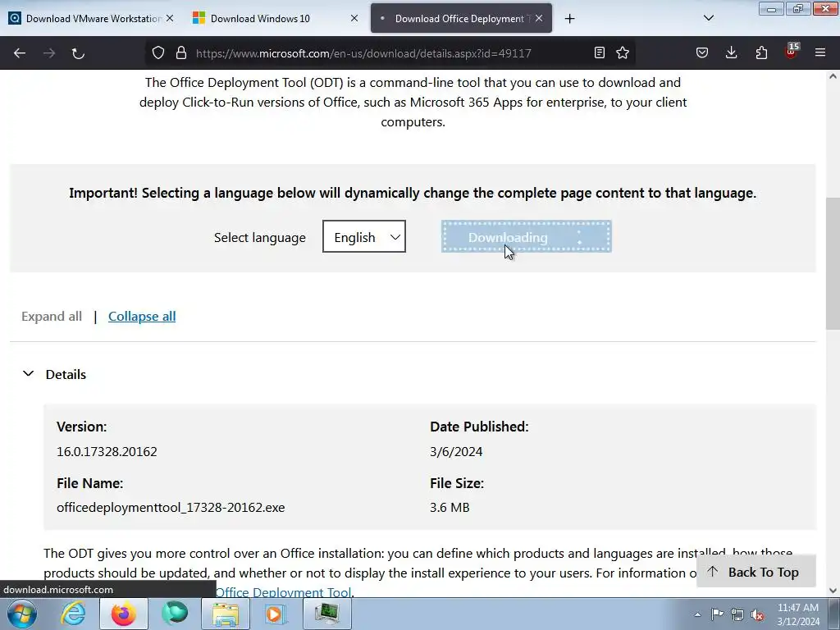Toggle reader view icon
The height and width of the screenshot is (630, 840).
coord(600,52)
